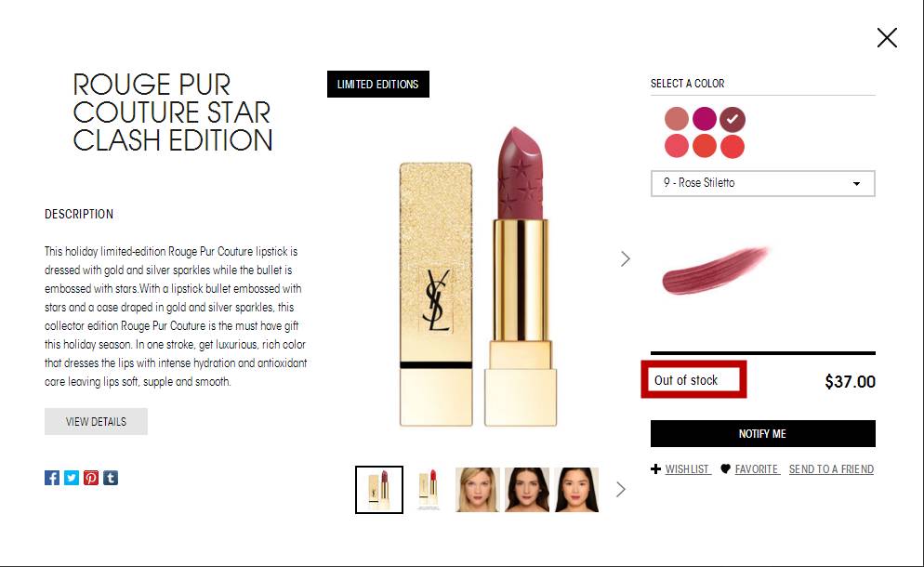Close the quick view popup
The height and width of the screenshot is (567, 924).
click(x=886, y=38)
